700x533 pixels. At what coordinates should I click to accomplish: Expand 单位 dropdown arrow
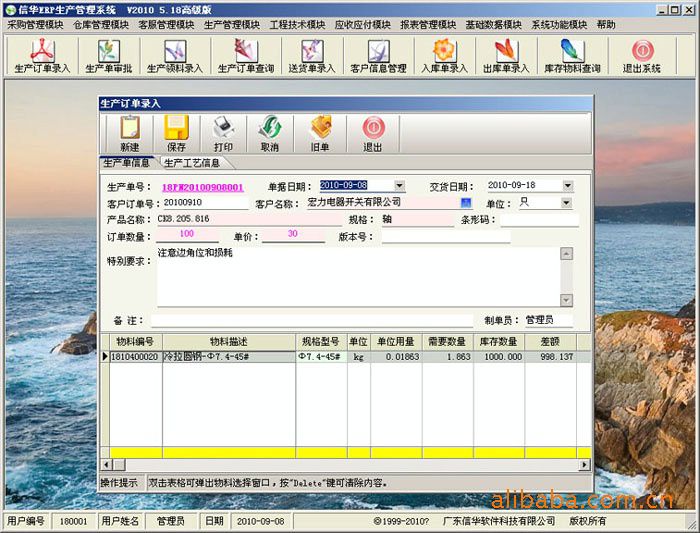[x=566, y=203]
